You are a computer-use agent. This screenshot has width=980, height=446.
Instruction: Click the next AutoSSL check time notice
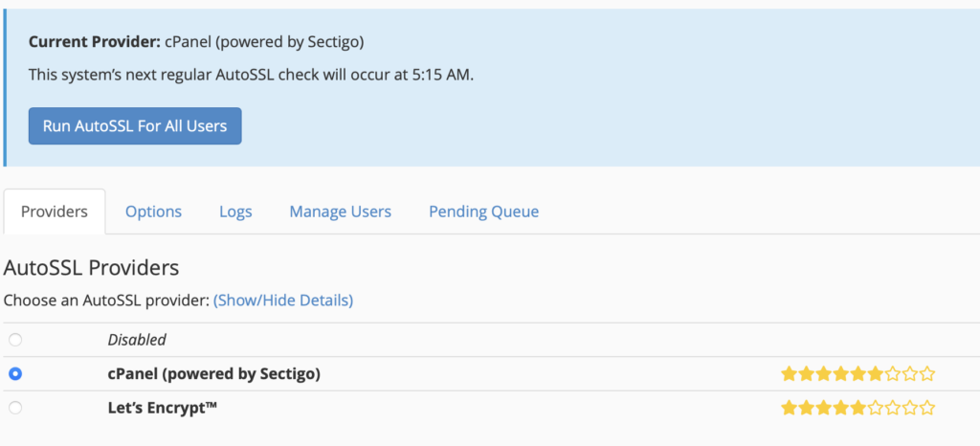252,76
